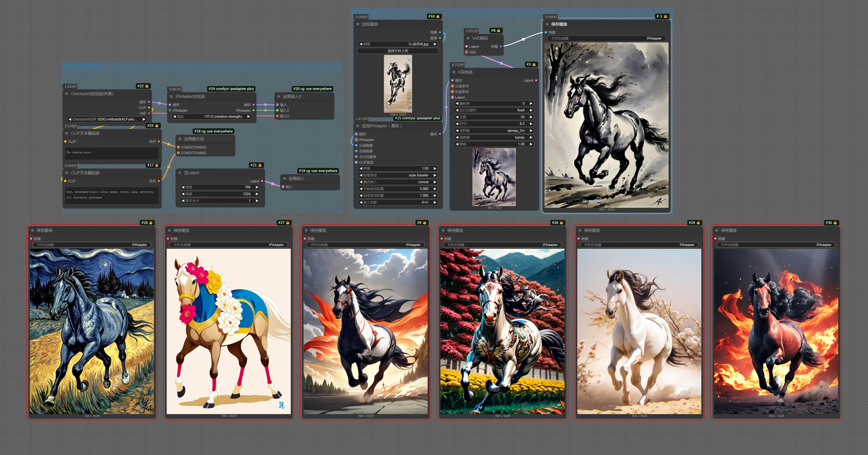
Task: Click the fox icon on badge #29
Action: tap(698, 223)
